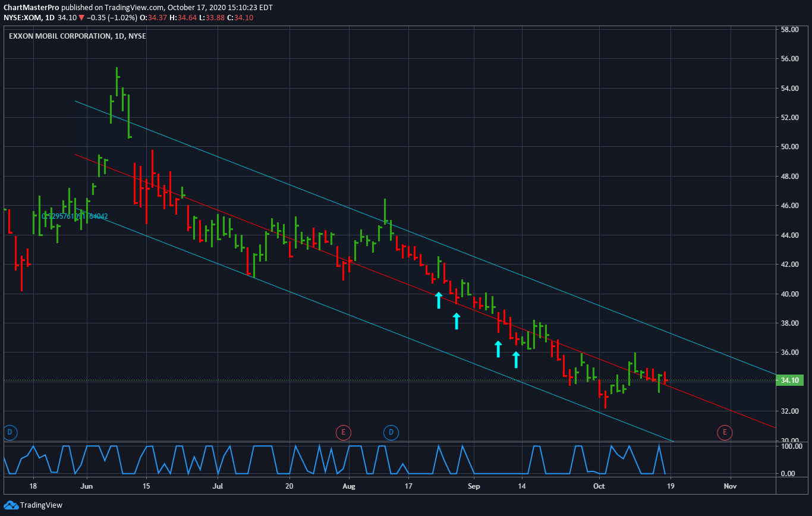Toggle the green 34.10 current price label
The height and width of the screenshot is (516, 812).
(x=791, y=379)
